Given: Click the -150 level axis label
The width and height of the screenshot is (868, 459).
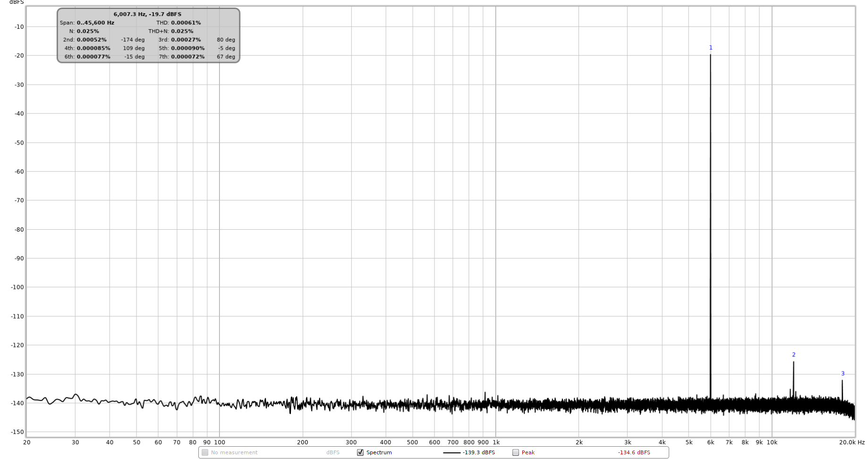Looking at the screenshot, I should coord(17,432).
